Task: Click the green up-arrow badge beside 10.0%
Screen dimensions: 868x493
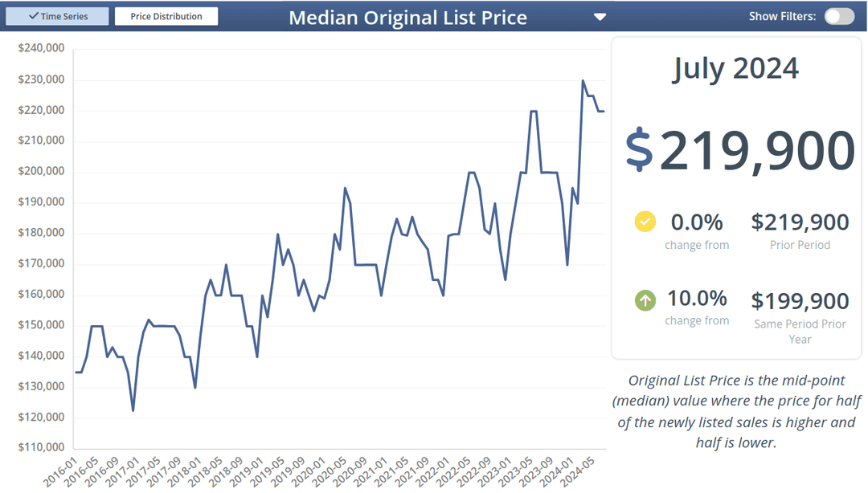Action: 645,299
